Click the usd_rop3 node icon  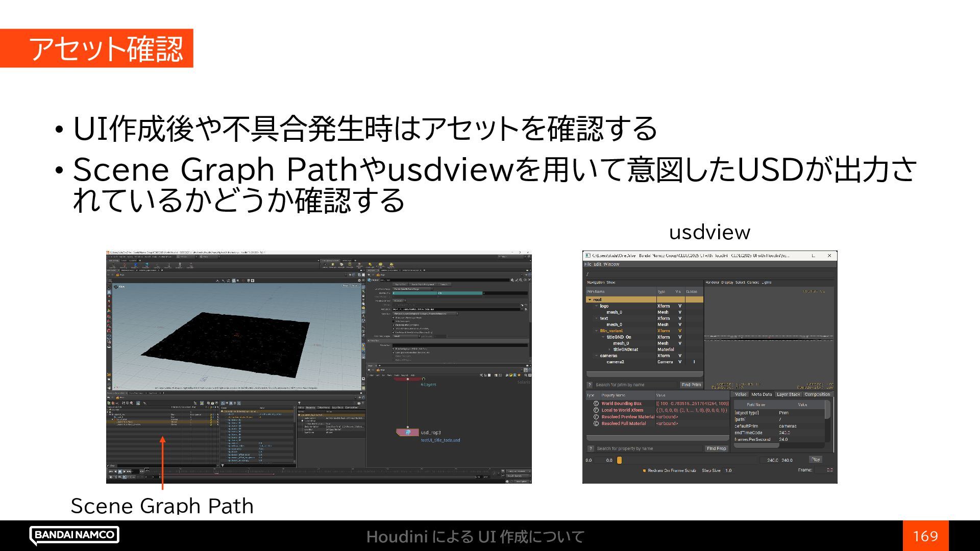click(407, 432)
